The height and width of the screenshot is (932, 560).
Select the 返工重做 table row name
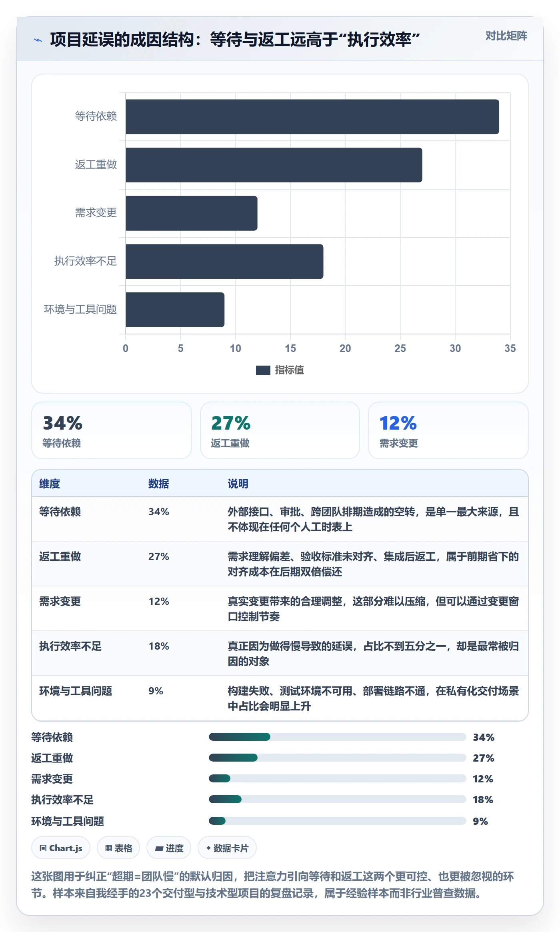[x=60, y=556]
